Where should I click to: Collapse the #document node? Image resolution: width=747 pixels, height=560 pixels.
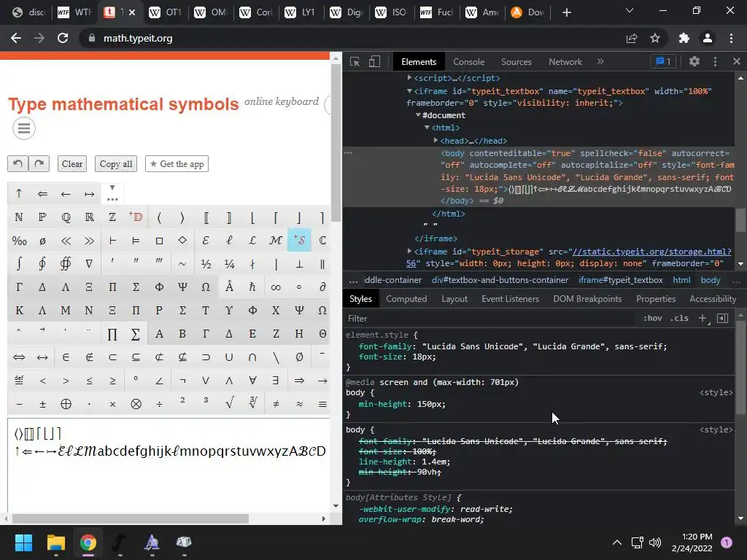click(418, 115)
